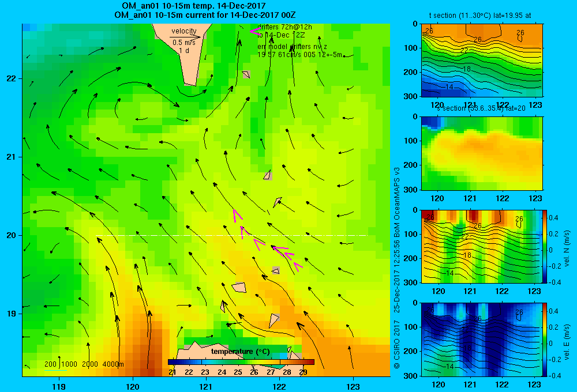Click the "vel. E (m/s)" axis label

(x=567, y=342)
